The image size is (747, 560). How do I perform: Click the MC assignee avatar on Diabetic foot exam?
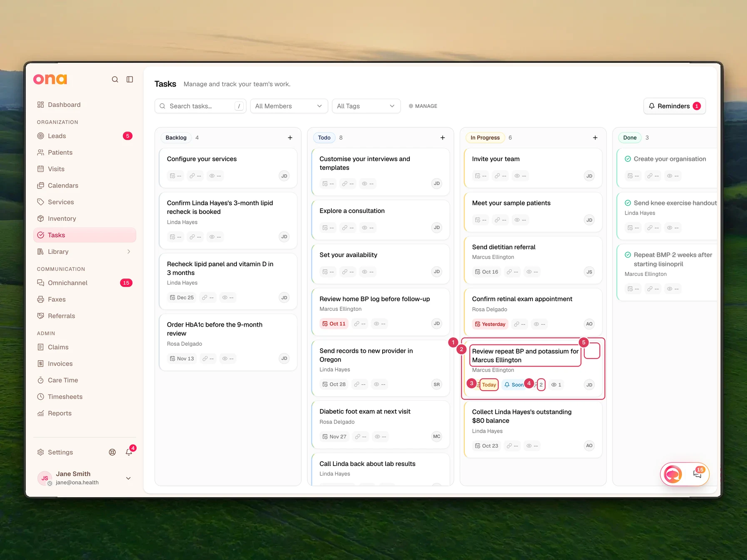click(436, 436)
